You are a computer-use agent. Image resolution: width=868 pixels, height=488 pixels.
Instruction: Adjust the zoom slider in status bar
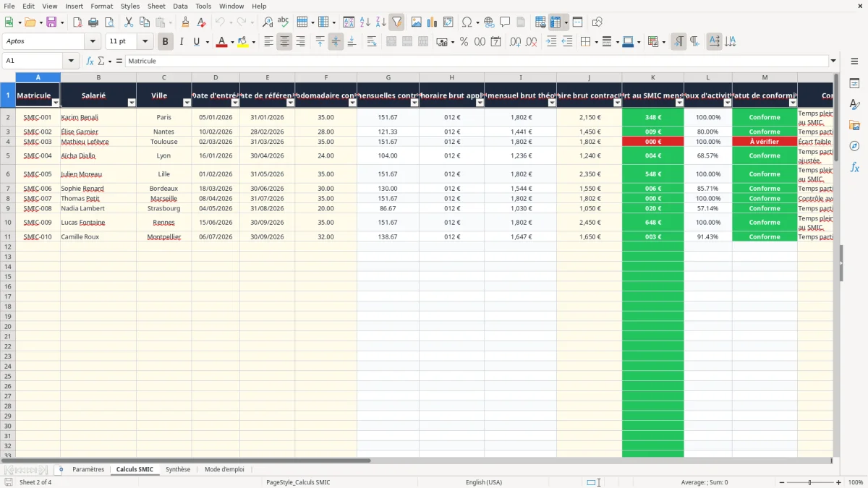click(x=810, y=482)
